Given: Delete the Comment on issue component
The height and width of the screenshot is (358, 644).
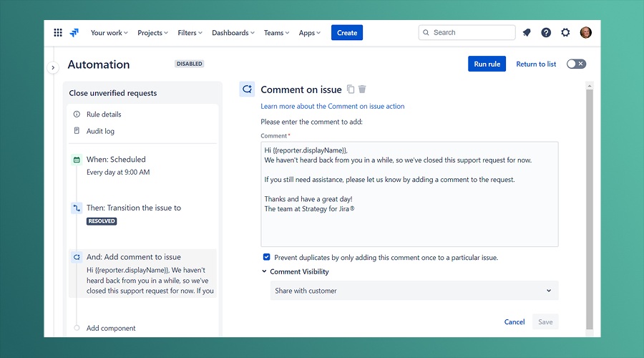Looking at the screenshot, I should tap(362, 89).
